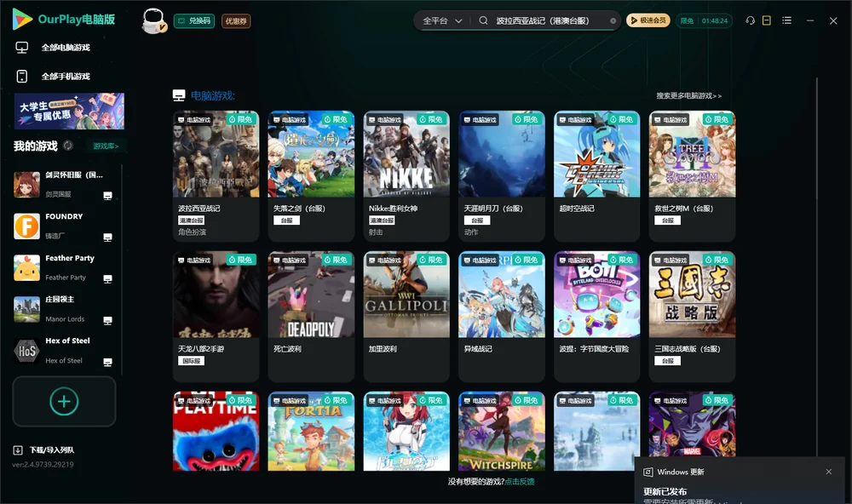852x504 pixels.
Task: Click the PC icon on the FOUNDRY row
Action: pos(107,238)
